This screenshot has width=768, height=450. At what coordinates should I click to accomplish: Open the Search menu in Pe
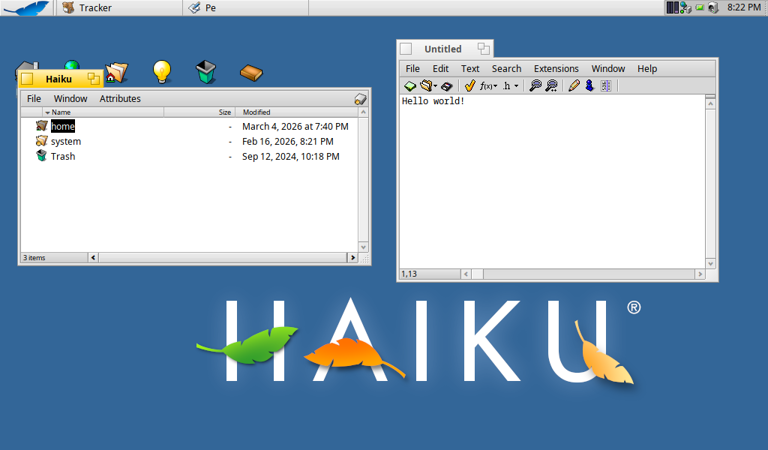[506, 69]
